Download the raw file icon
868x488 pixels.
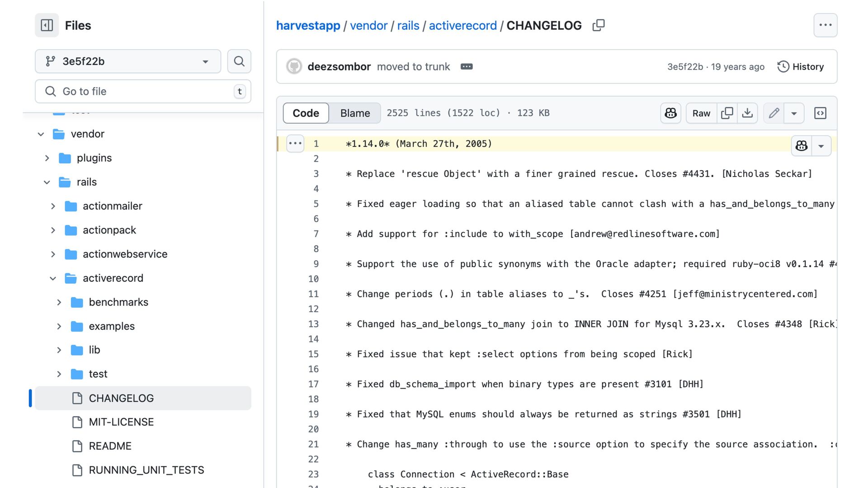click(x=747, y=113)
